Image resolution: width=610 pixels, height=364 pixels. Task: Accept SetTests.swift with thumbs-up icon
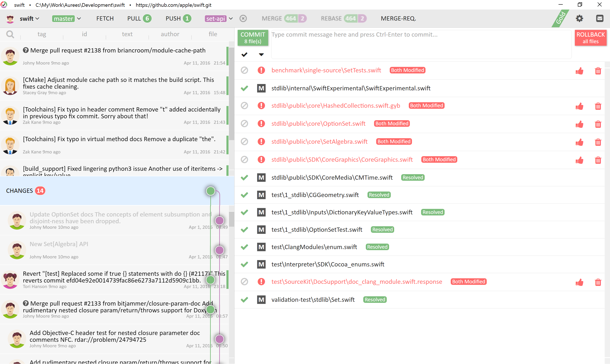click(x=579, y=71)
